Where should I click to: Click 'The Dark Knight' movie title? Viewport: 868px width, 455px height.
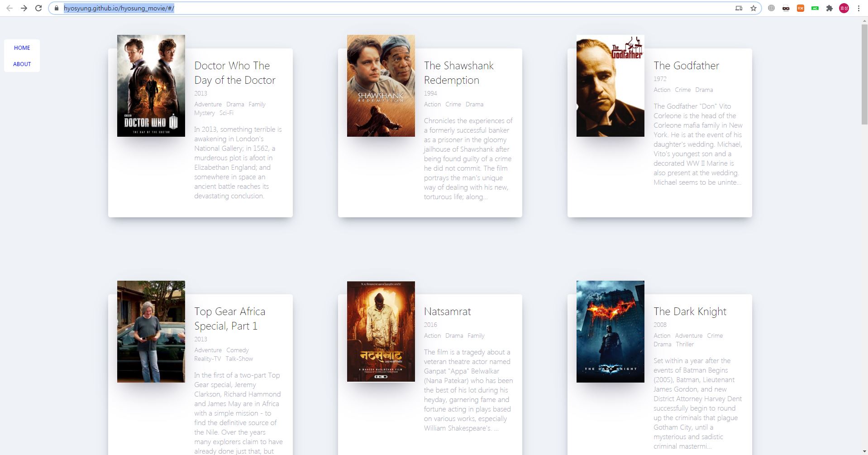tap(690, 311)
